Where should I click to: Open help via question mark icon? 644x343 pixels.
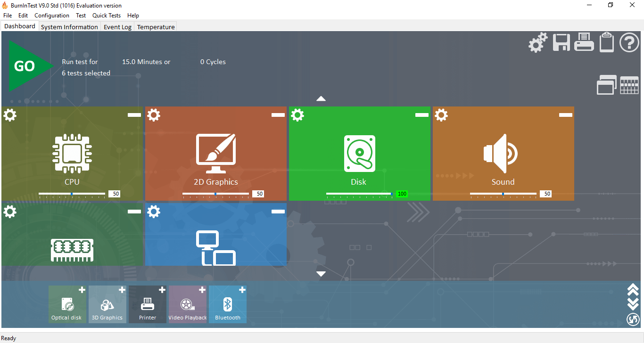coord(629,43)
